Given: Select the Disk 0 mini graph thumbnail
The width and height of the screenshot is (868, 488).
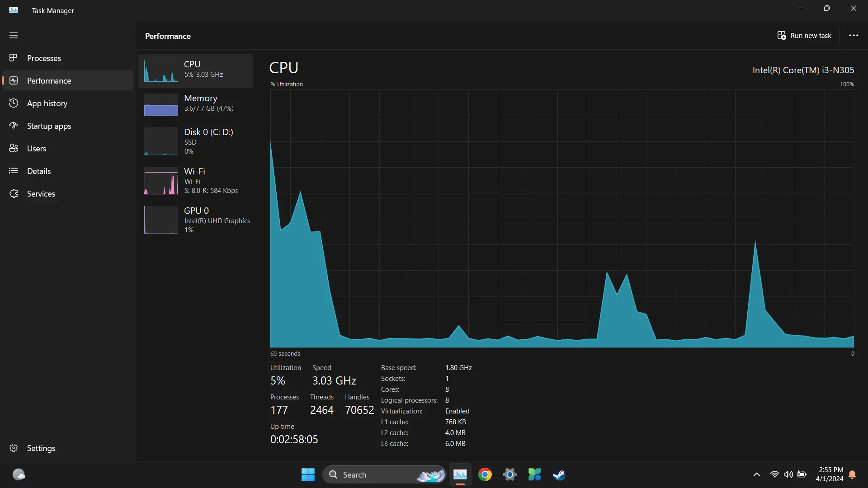Looking at the screenshot, I should tap(161, 141).
